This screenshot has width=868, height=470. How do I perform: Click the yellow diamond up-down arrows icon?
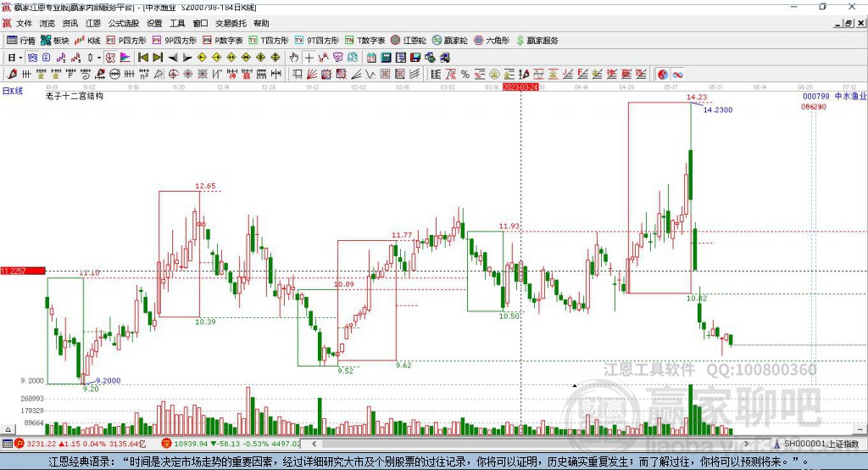coord(275,58)
